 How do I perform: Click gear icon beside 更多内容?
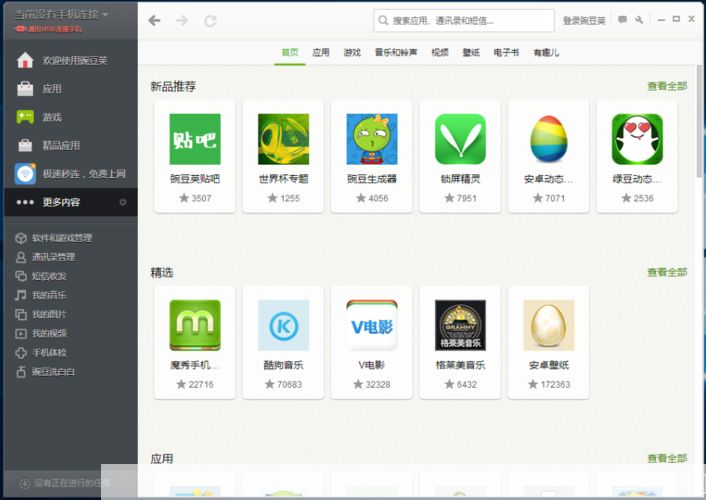[123, 202]
